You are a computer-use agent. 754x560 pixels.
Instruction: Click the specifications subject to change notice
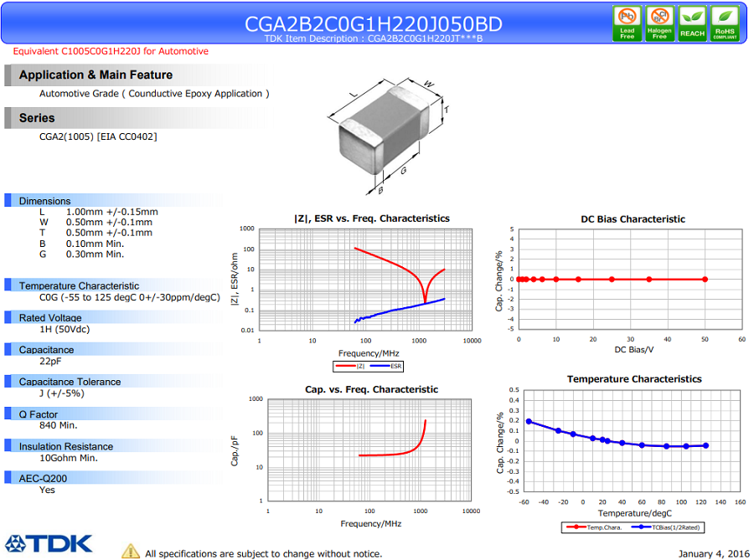click(x=264, y=554)
